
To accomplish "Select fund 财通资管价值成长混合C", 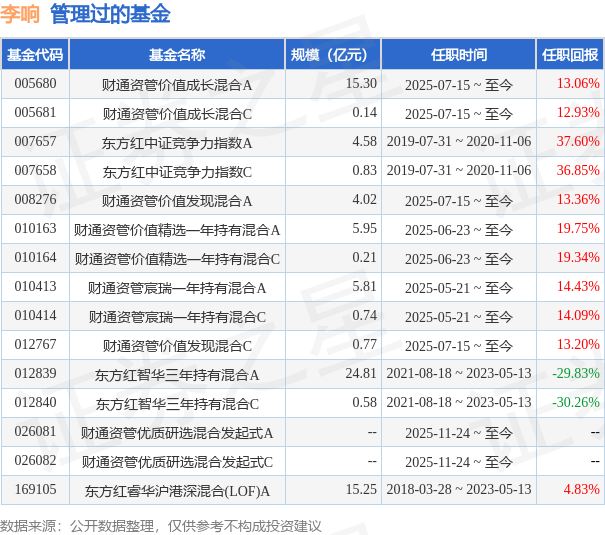I will coord(177,113).
